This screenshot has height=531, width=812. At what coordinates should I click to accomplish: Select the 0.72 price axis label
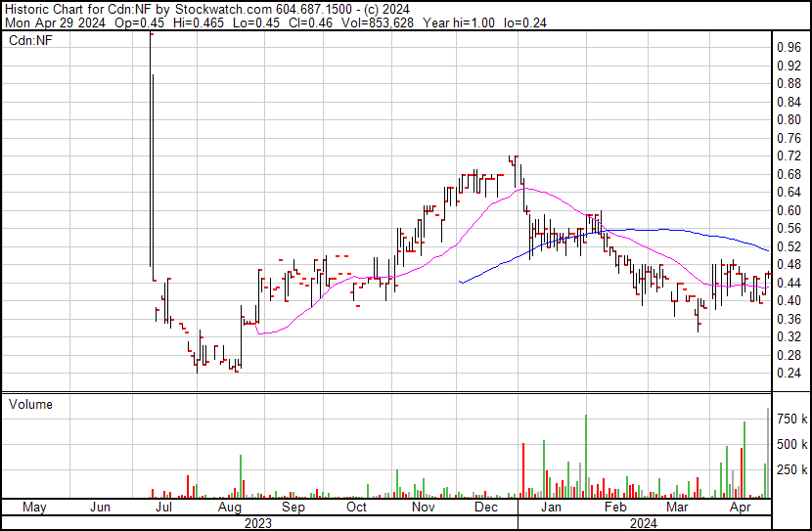pos(789,155)
